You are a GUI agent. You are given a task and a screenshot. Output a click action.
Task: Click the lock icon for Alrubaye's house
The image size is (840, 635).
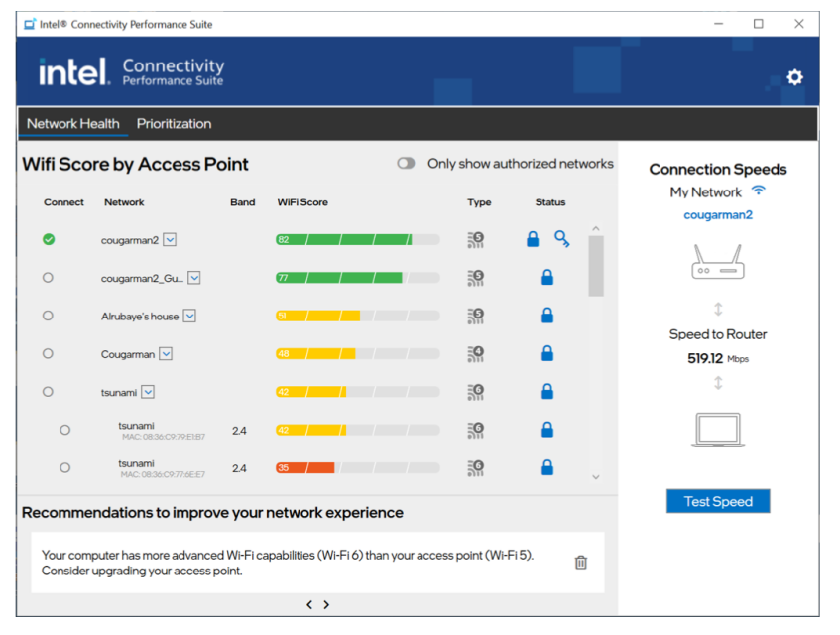(x=547, y=316)
